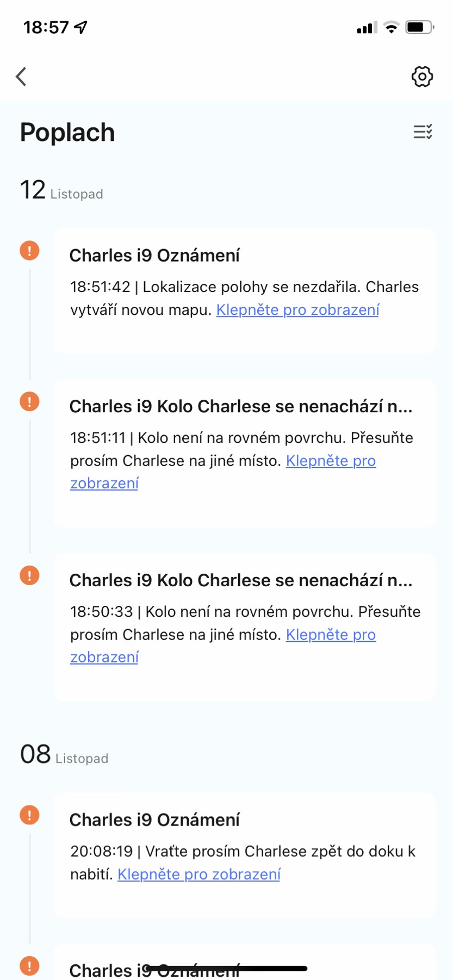Screen dimensions: 453x980
Task: Tap the back arrow icon
Action: 22,77
